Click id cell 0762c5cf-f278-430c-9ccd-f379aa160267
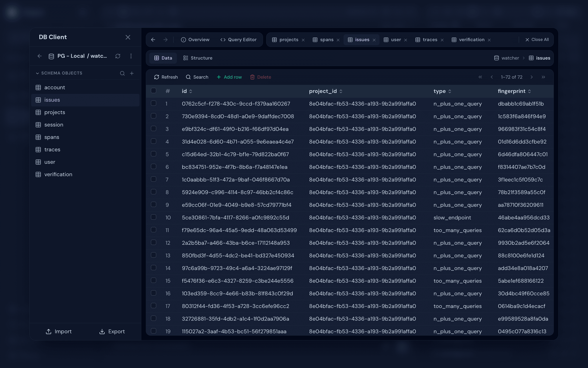The height and width of the screenshot is (368, 588). tap(236, 104)
